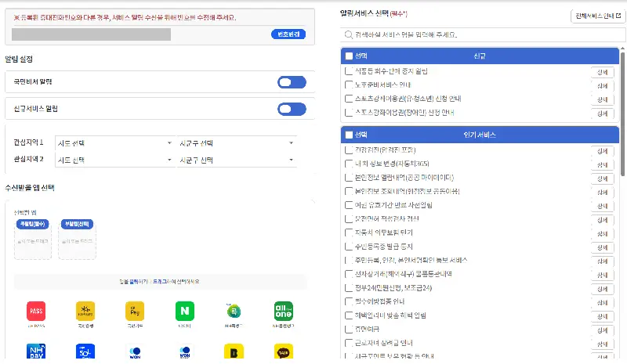Select the NH pay app icon

coord(36,351)
